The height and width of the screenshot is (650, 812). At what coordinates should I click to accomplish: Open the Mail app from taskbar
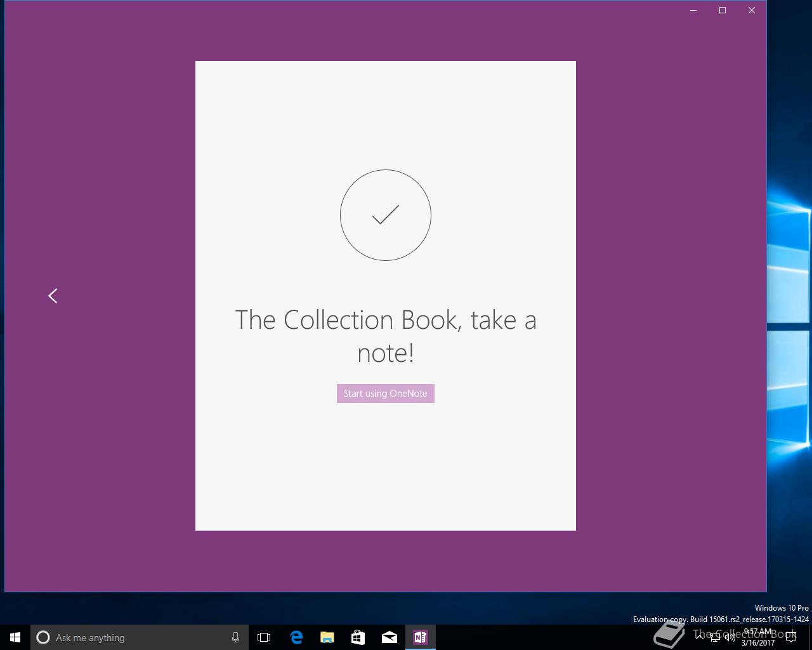[x=389, y=637]
